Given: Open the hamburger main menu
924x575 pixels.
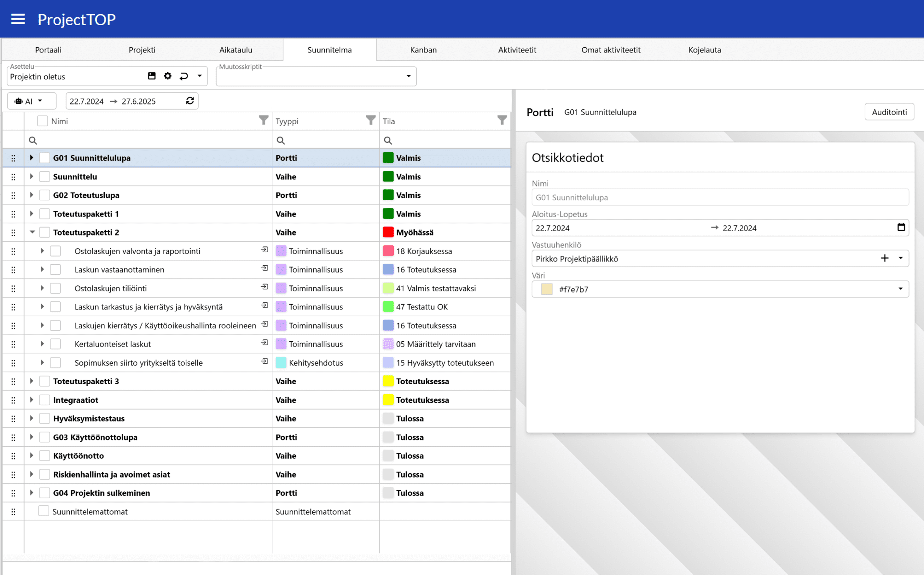Looking at the screenshot, I should click(x=18, y=19).
